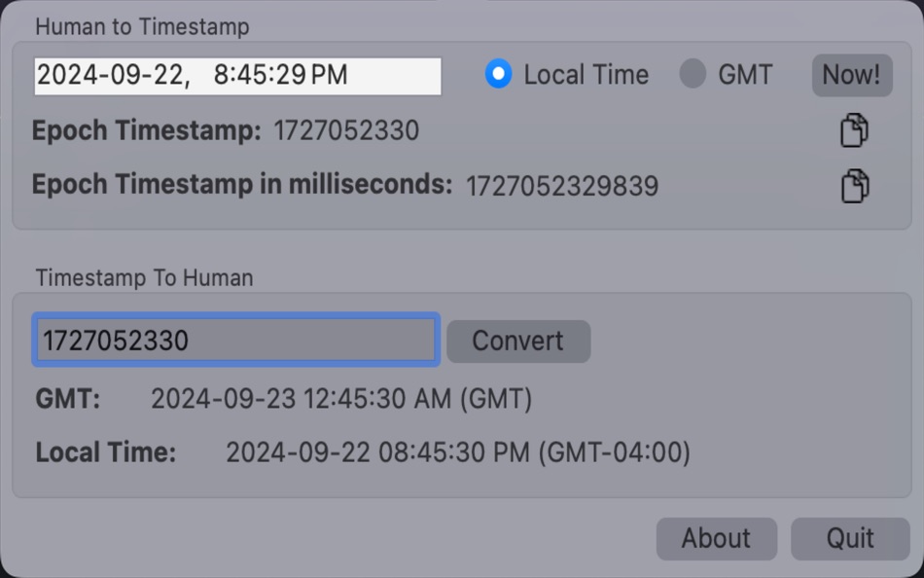924x578 pixels.
Task: Click the Now! button
Action: point(851,74)
